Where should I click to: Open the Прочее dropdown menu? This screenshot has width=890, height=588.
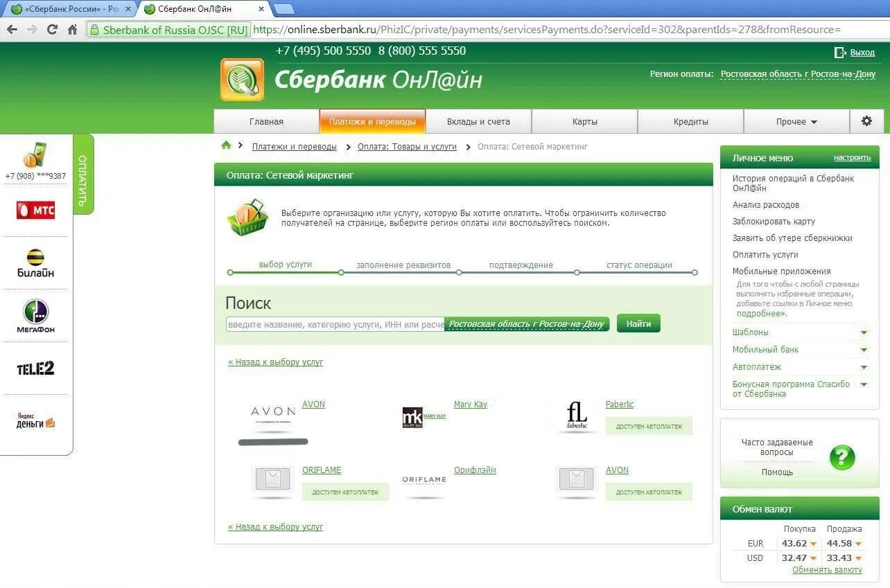pyautogui.click(x=796, y=121)
